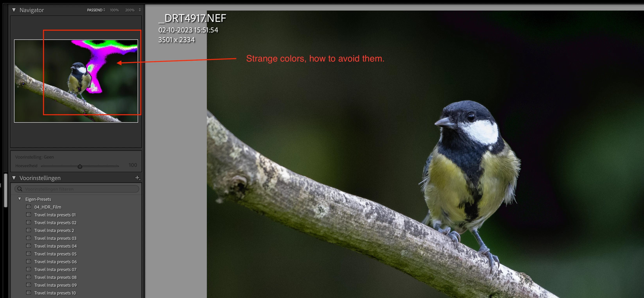Click the Travel Insta presets 01 icon

tap(29, 215)
